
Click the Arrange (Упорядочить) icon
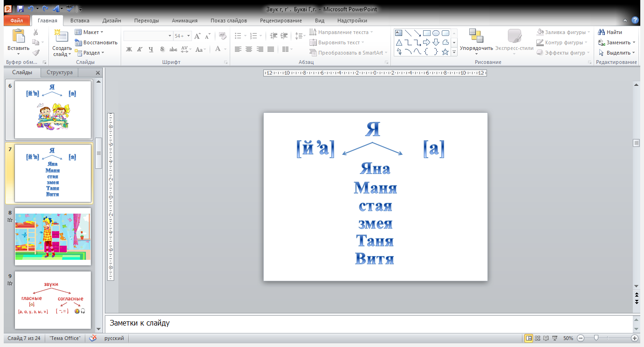[x=476, y=36]
